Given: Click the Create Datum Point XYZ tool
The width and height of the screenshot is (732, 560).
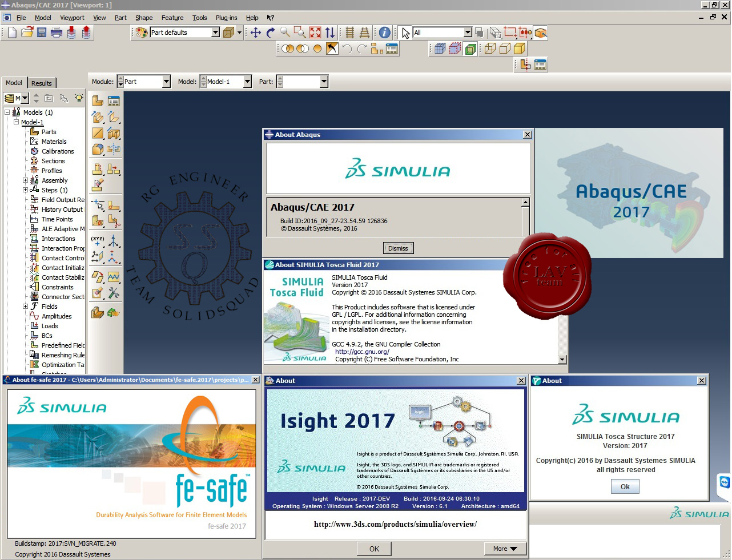Looking at the screenshot, I should pos(98,240).
